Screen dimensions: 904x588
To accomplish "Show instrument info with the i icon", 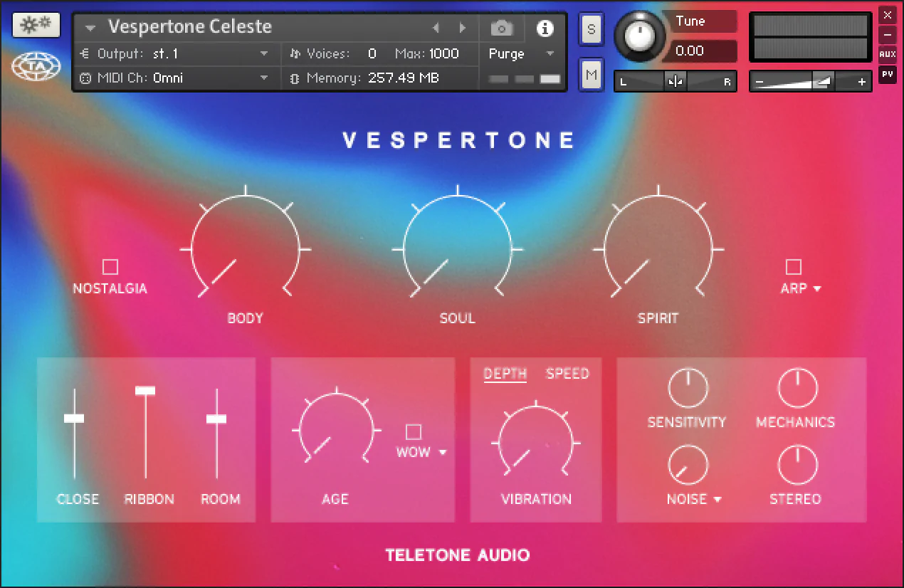I will click(x=545, y=28).
